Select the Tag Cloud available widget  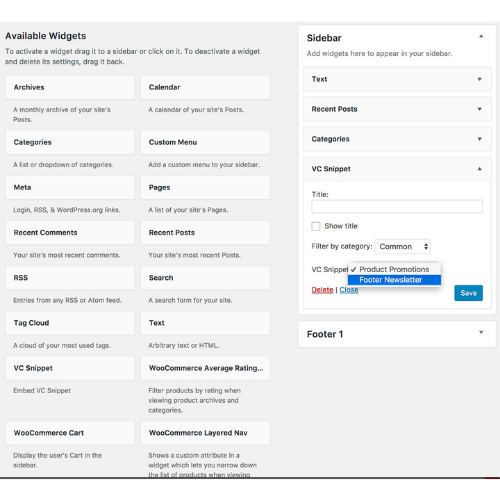tap(70, 323)
